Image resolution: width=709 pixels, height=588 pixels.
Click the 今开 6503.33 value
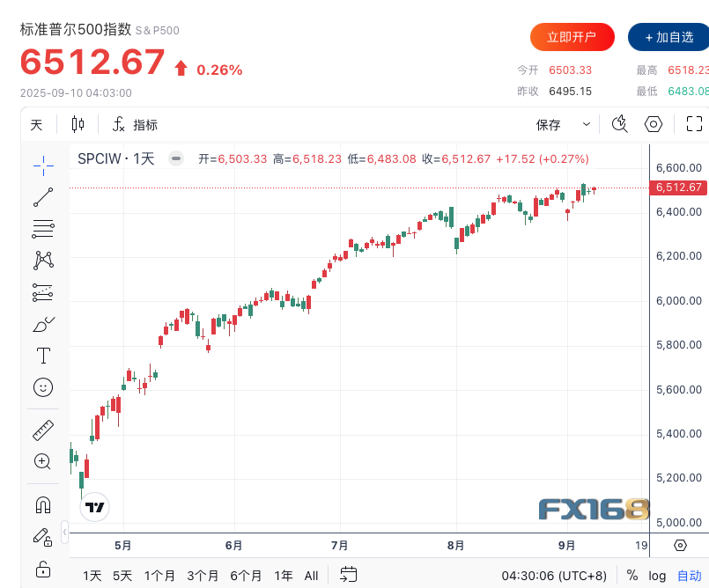pos(570,70)
